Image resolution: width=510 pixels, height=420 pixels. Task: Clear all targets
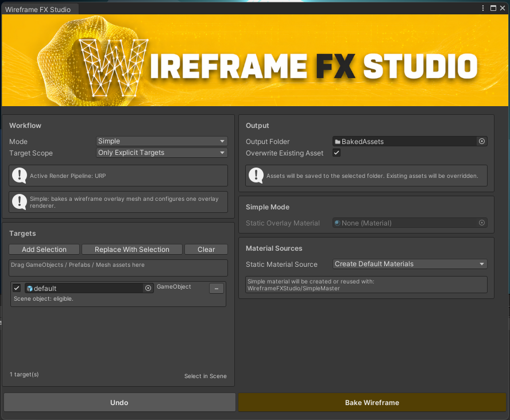(x=206, y=250)
